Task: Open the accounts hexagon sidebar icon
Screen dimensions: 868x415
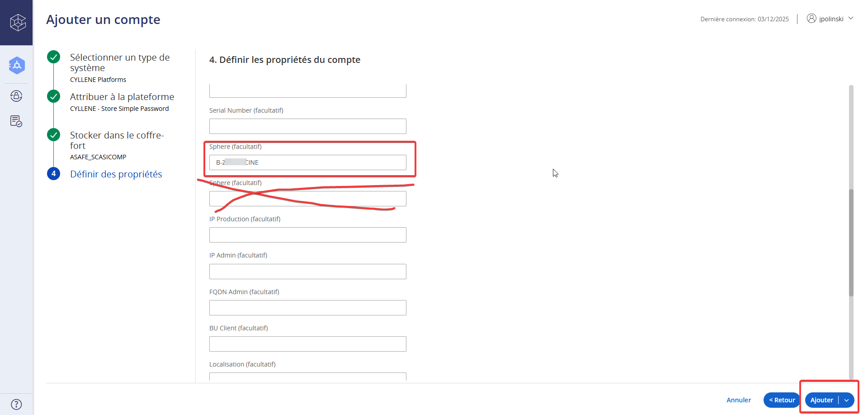Action: pos(17,66)
